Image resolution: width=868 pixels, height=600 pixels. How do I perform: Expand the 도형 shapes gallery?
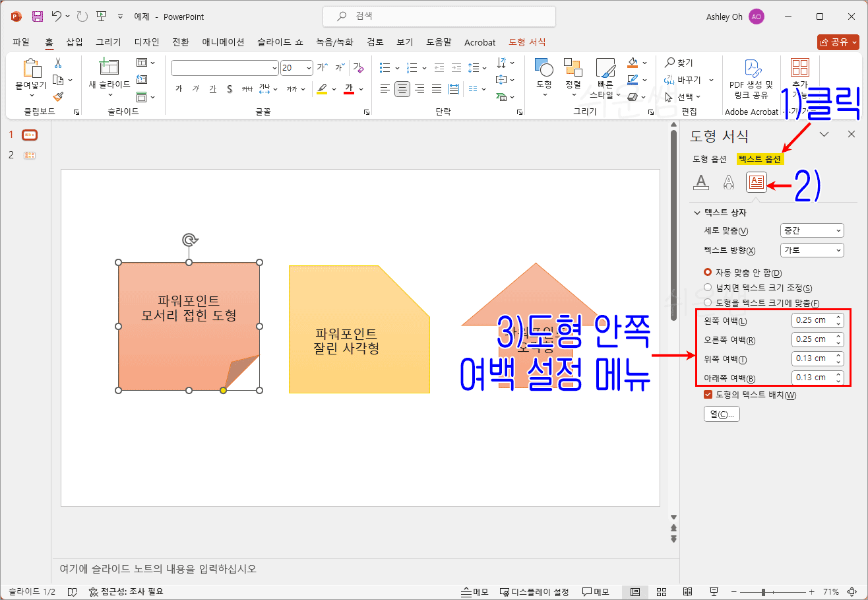click(544, 78)
